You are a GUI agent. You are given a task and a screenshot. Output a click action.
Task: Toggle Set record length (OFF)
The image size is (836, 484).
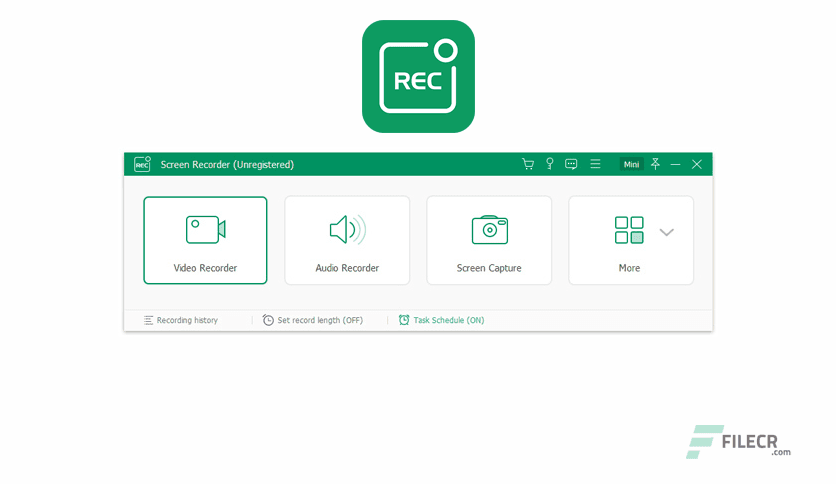pos(313,320)
